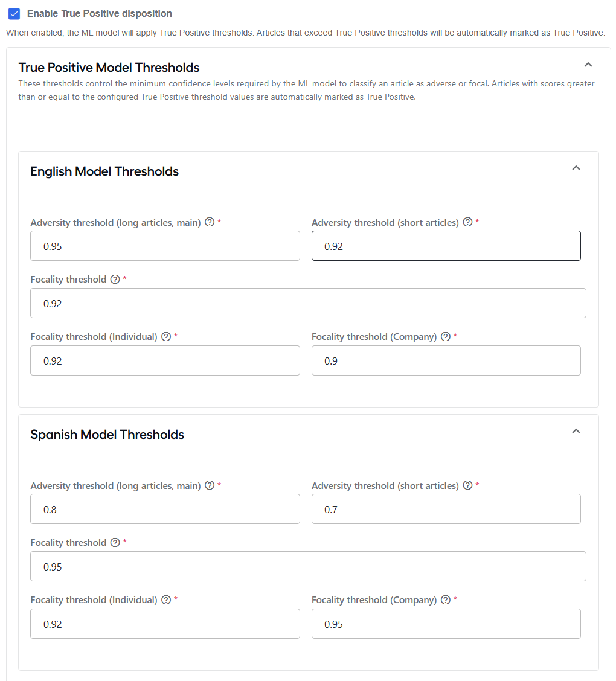Click English long articles adversity field showing 0.95
The width and height of the screenshot is (616, 681).
pos(165,246)
